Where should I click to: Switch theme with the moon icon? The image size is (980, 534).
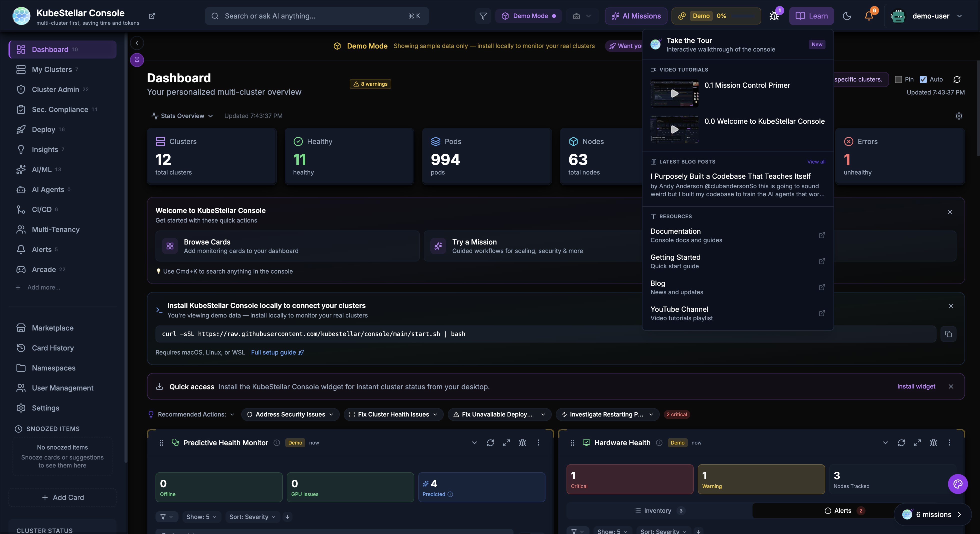click(x=847, y=16)
